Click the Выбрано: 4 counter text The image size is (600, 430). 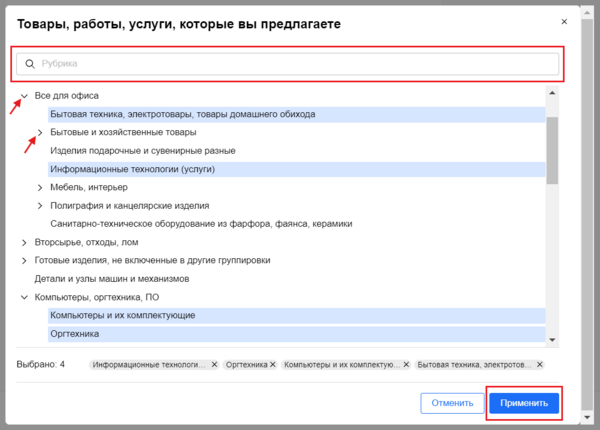pos(41,365)
